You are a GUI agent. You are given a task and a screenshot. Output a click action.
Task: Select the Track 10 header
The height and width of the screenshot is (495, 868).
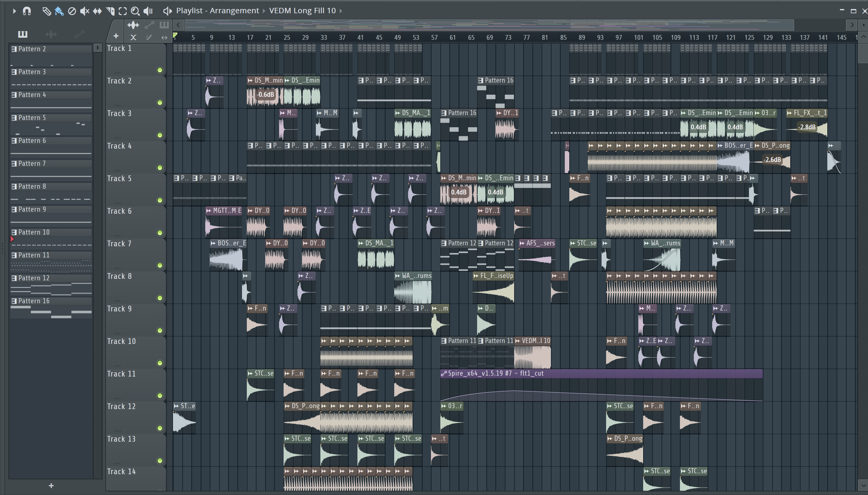[136, 352]
